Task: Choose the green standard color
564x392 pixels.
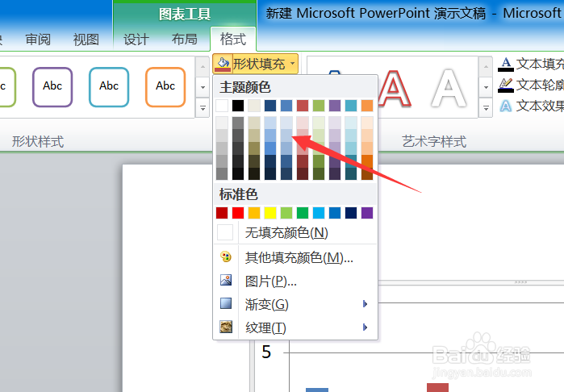Action: 303,213
